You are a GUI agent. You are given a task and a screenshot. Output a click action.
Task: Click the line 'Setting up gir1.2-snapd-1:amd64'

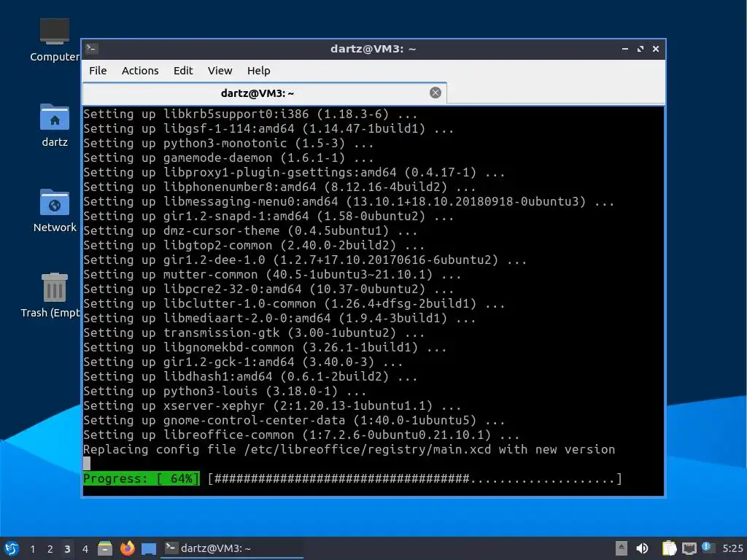coord(268,216)
